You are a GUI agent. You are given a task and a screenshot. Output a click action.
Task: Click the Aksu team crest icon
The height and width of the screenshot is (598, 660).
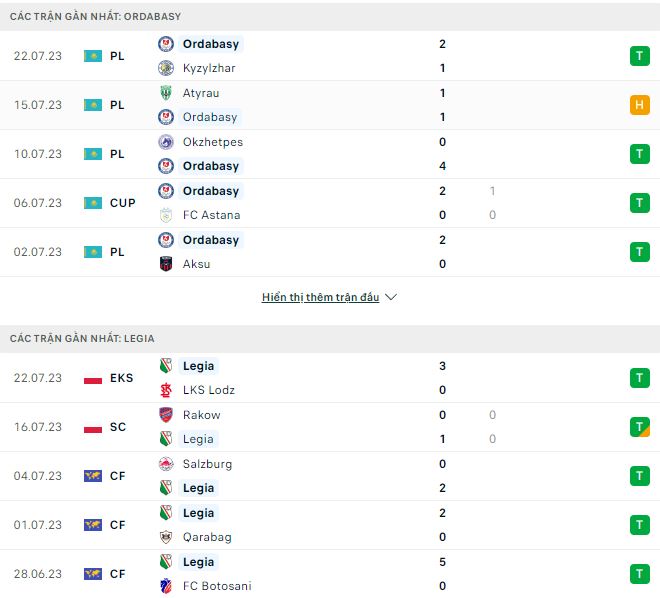166,264
